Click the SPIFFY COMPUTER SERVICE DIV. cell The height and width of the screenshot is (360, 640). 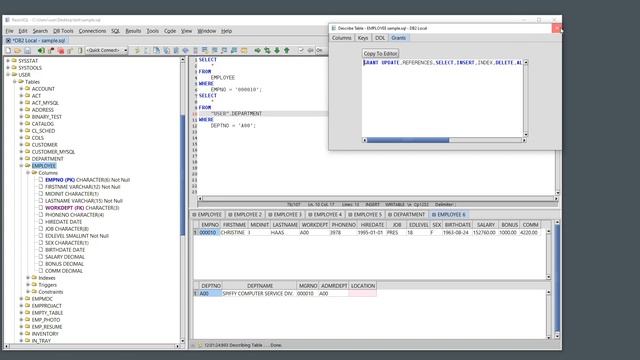(x=258, y=293)
